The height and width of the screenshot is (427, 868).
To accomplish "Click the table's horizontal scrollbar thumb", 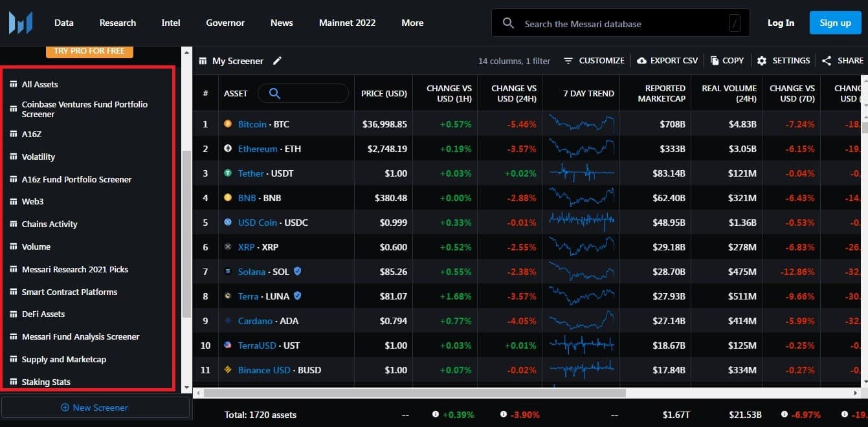I will (415, 393).
